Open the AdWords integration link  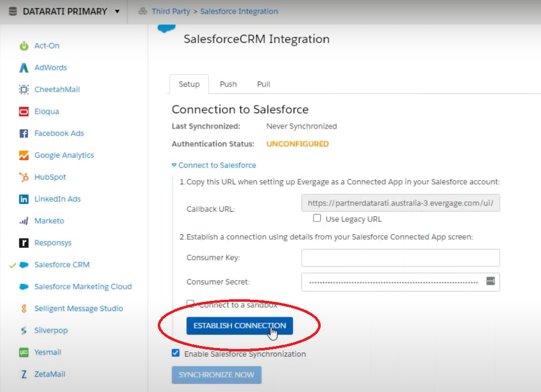51,68
